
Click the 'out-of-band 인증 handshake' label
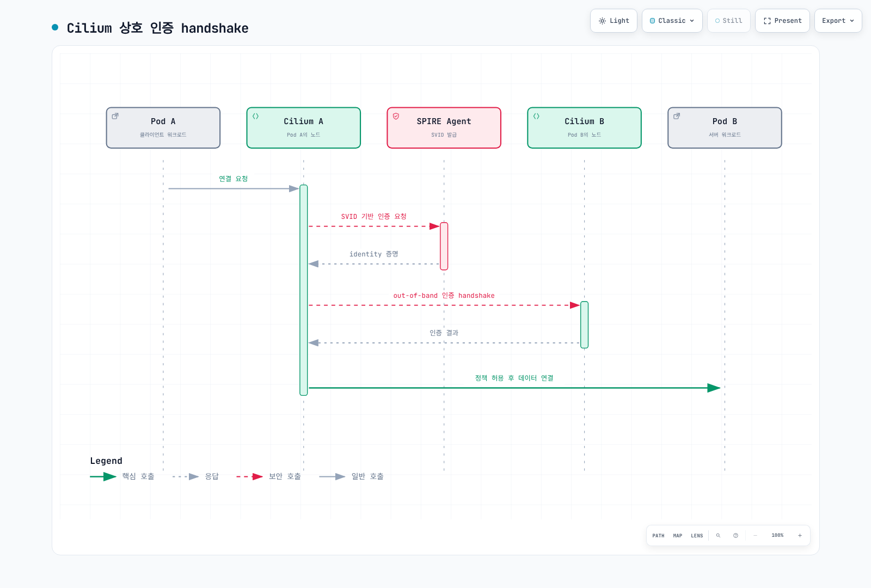(444, 296)
